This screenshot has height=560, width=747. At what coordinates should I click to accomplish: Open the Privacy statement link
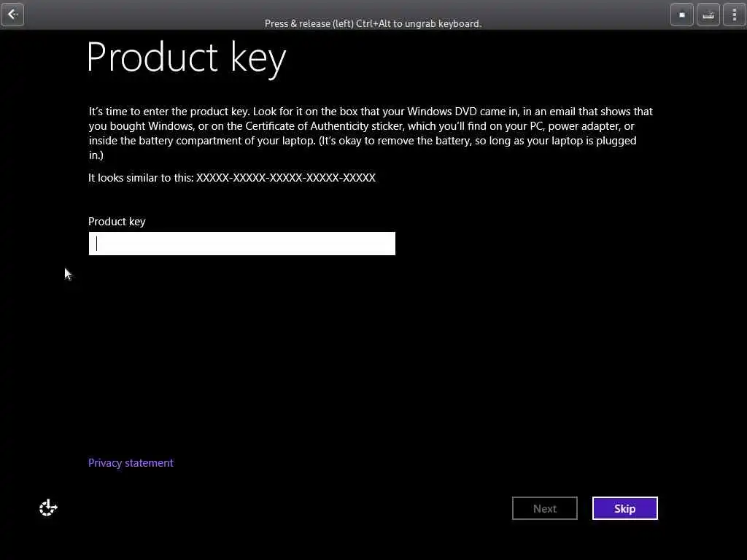click(x=131, y=463)
